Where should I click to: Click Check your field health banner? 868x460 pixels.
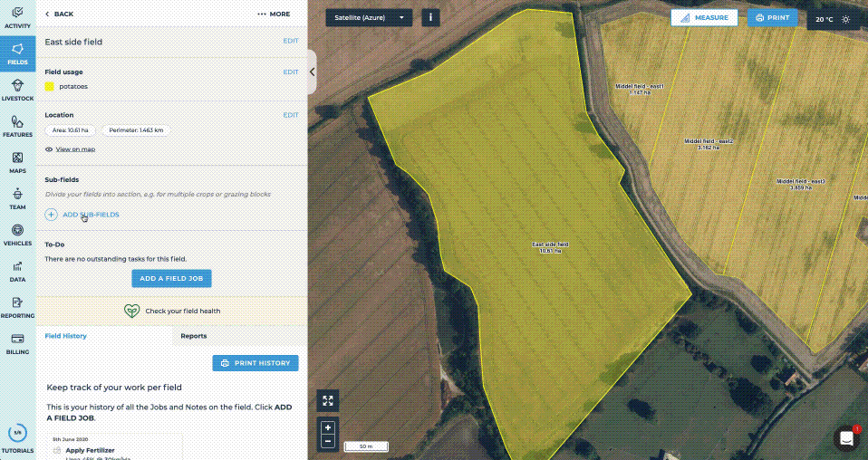(171, 311)
